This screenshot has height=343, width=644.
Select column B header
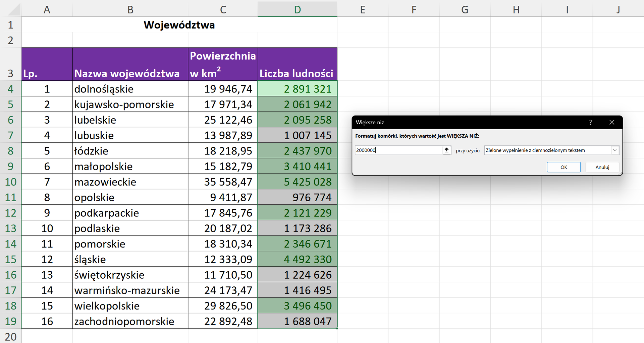[x=130, y=9]
